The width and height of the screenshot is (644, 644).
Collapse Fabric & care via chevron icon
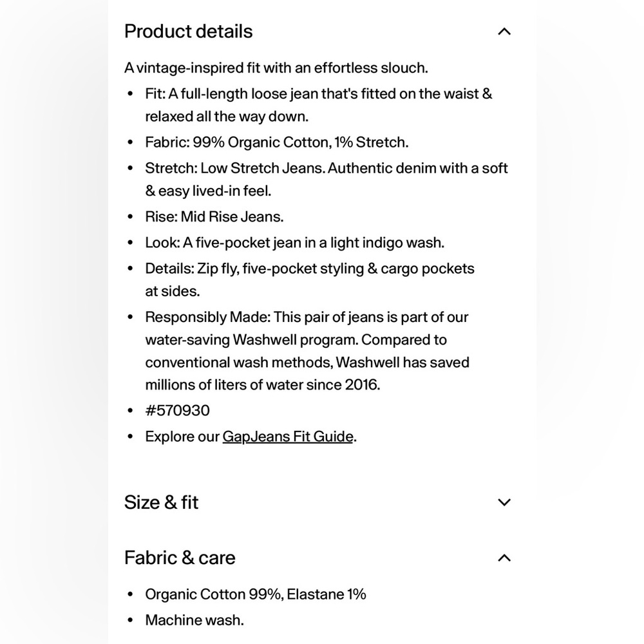point(504,557)
